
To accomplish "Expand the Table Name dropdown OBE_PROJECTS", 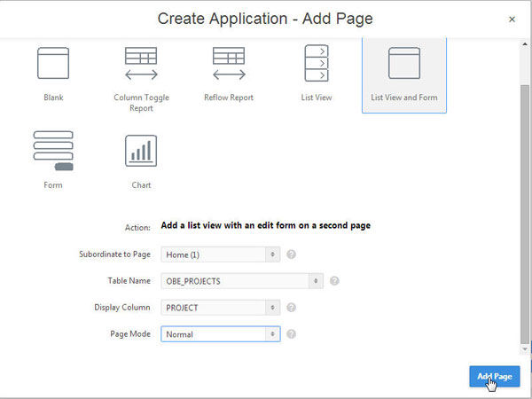I will (242, 281).
